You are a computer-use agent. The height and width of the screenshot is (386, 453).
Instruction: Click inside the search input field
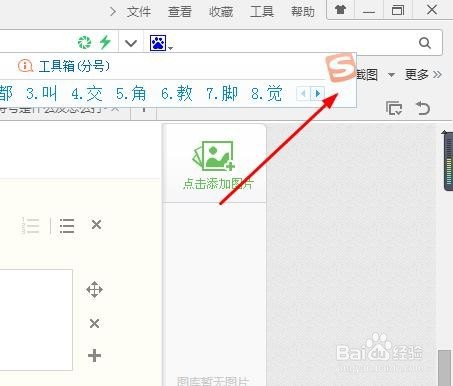point(293,43)
